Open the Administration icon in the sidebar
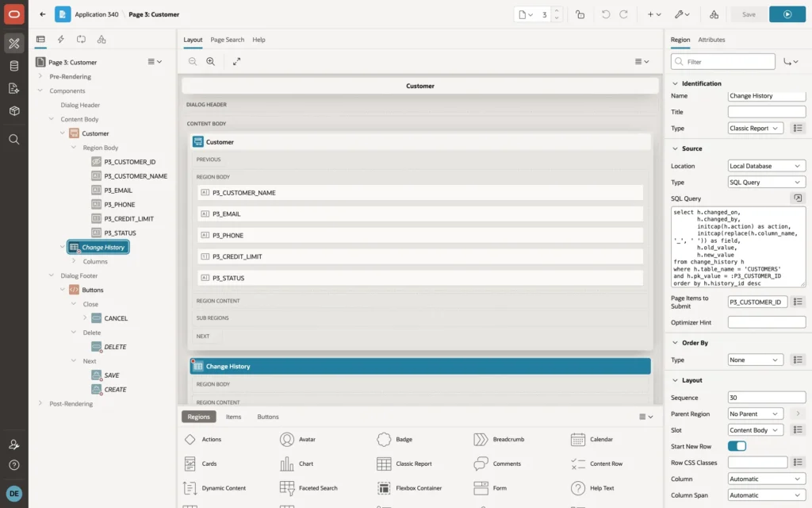Viewport: 812px width, 508px height. coord(14,444)
